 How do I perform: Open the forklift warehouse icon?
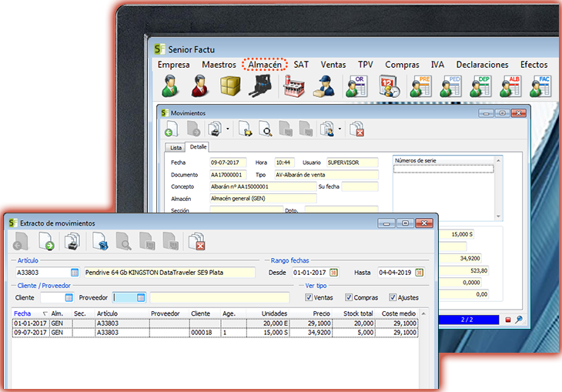point(260,86)
